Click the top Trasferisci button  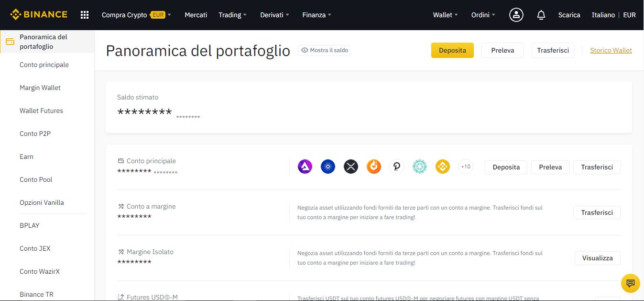click(x=553, y=50)
